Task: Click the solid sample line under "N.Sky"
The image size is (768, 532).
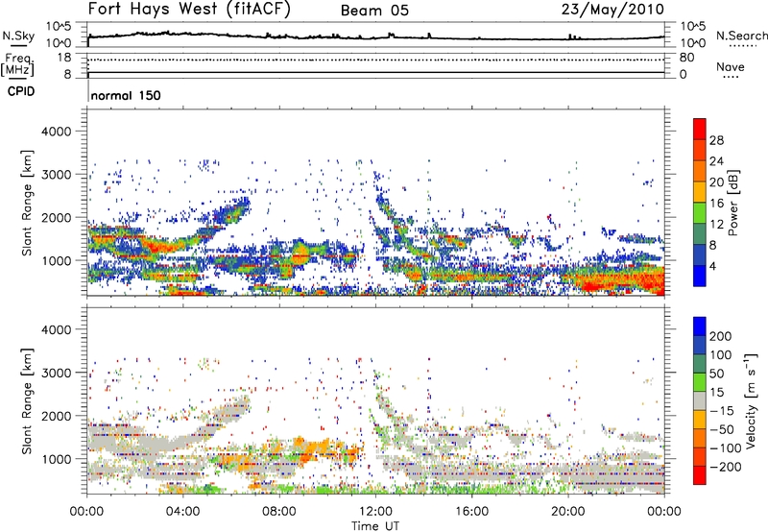Action: click(18, 46)
